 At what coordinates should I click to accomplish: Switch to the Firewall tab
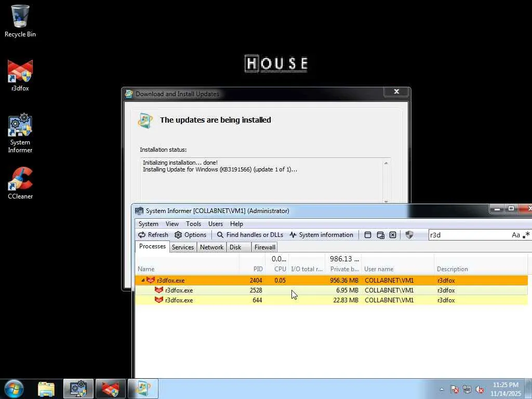[x=264, y=247]
